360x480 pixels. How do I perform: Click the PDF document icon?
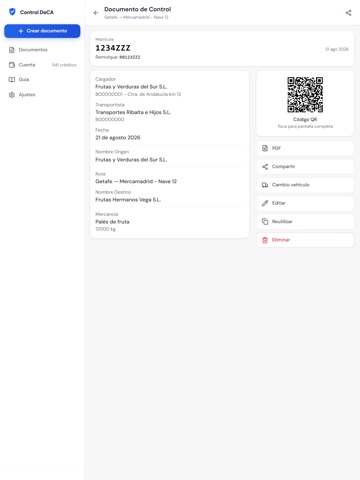[265, 148]
